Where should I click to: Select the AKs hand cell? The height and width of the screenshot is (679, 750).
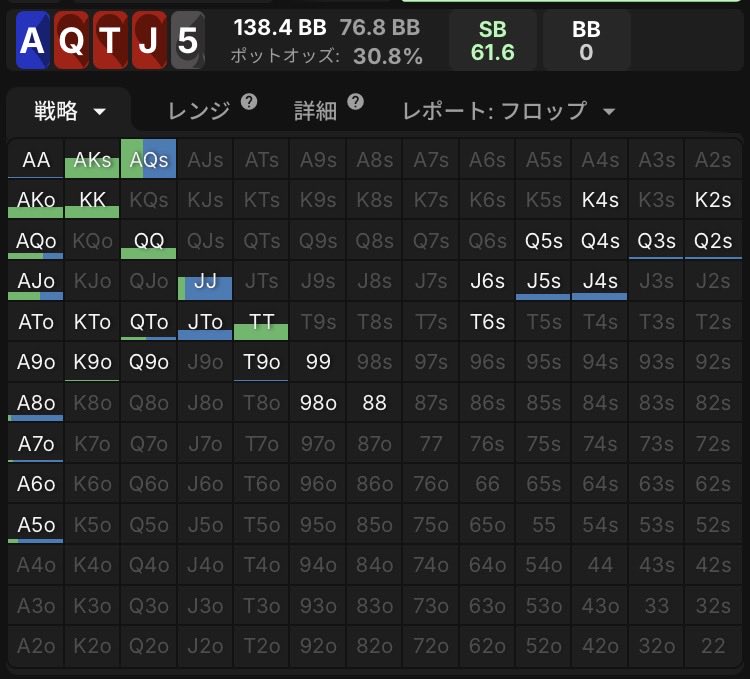(x=92, y=159)
